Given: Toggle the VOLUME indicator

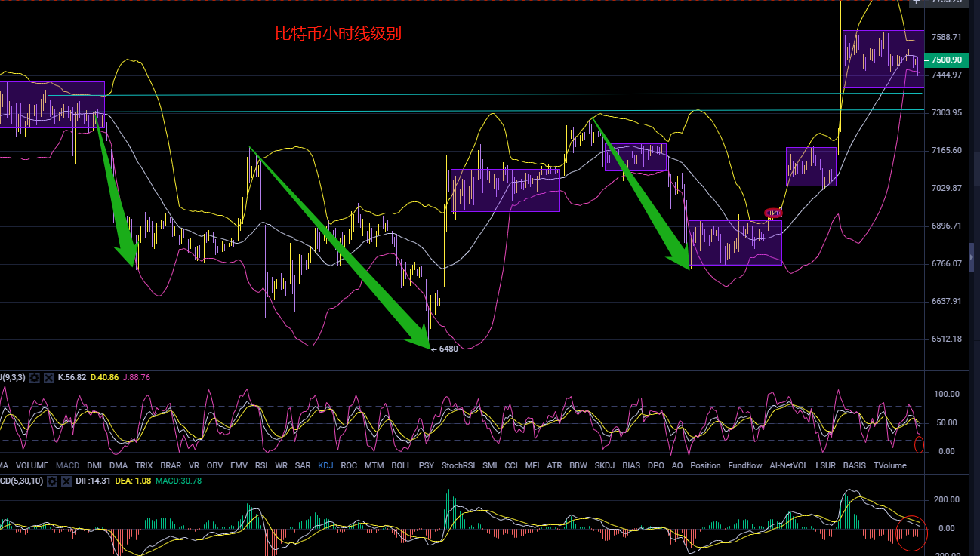Looking at the screenshot, I should coord(32,465).
